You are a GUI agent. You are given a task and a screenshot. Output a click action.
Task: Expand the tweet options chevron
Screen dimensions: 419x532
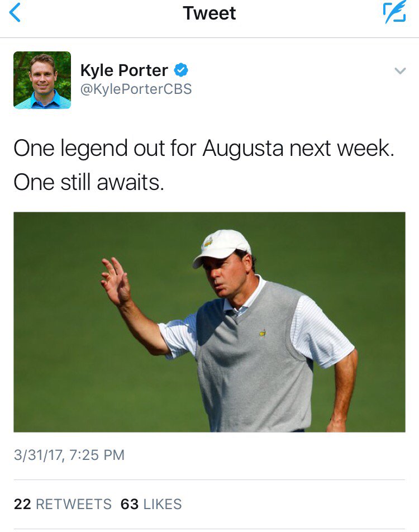click(401, 70)
